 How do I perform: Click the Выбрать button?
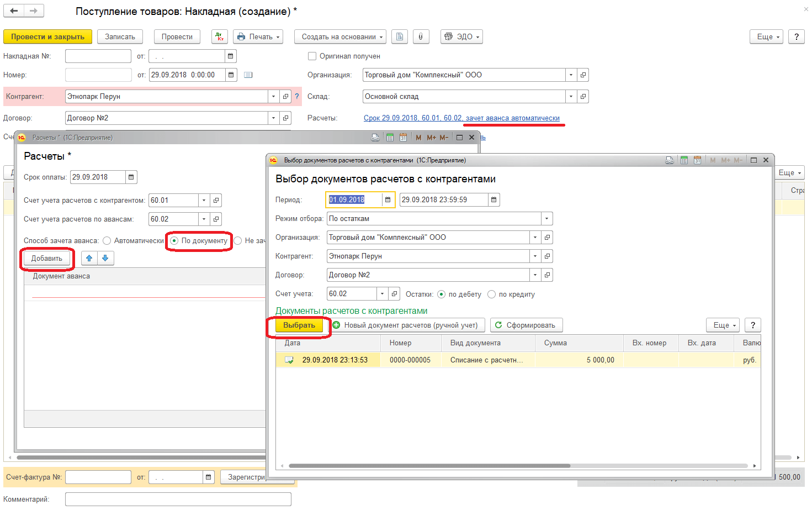click(299, 325)
